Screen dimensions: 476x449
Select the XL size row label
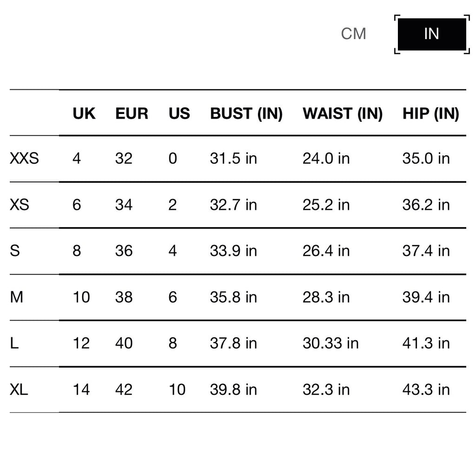[19, 389]
